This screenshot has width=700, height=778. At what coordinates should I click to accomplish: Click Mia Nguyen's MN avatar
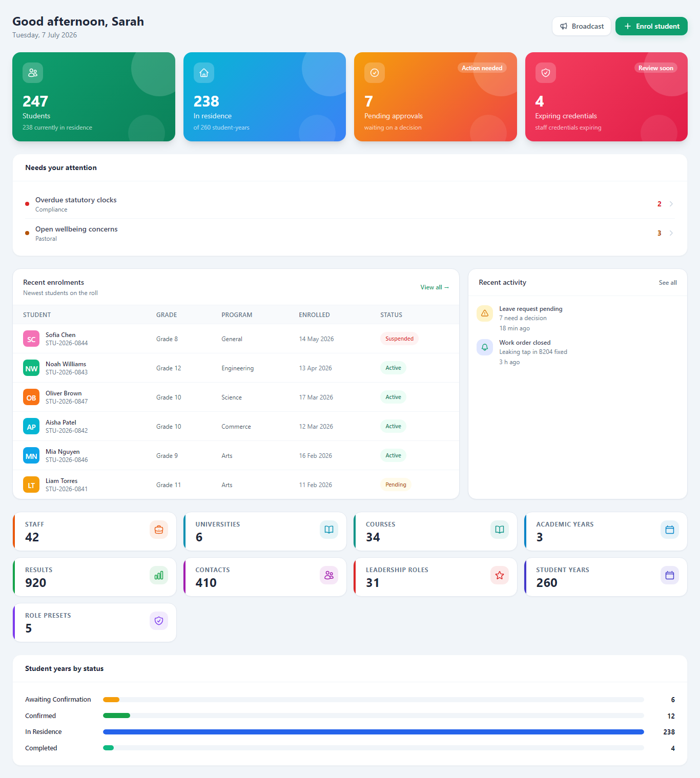pyautogui.click(x=31, y=456)
